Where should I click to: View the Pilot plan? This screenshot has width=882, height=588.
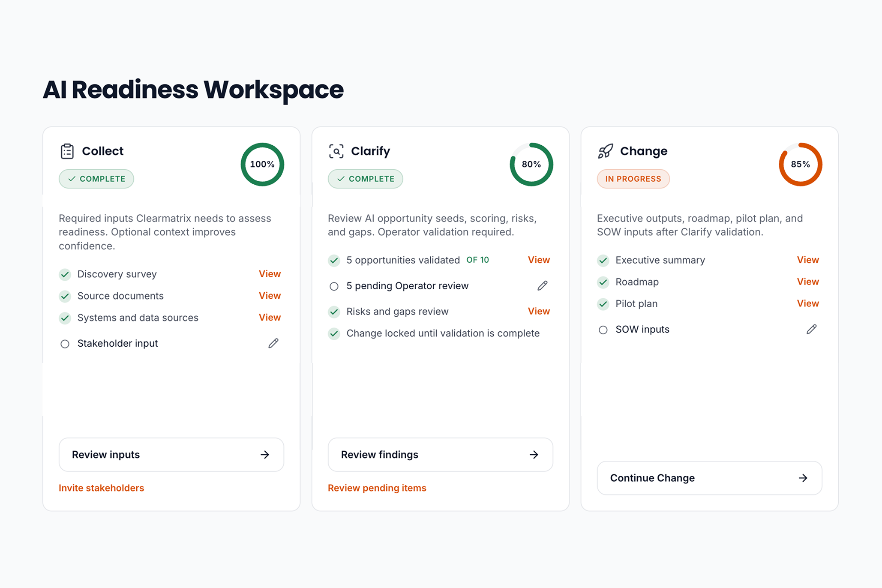tap(808, 303)
